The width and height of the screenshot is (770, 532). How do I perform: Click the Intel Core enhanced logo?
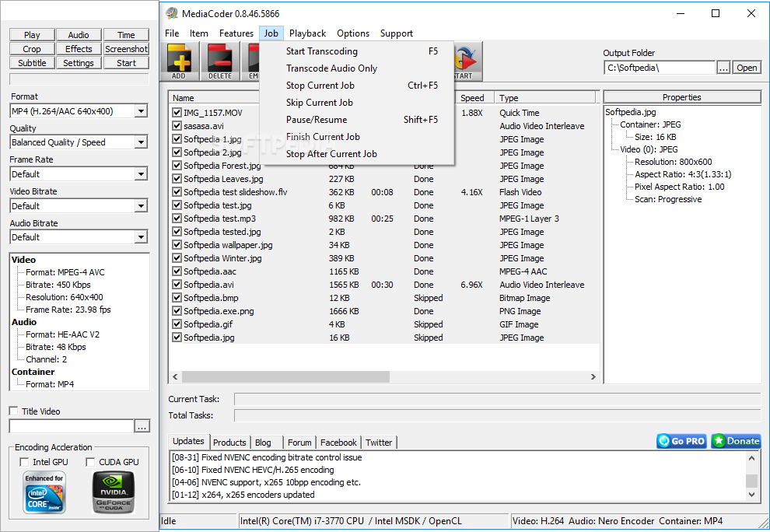point(44,492)
